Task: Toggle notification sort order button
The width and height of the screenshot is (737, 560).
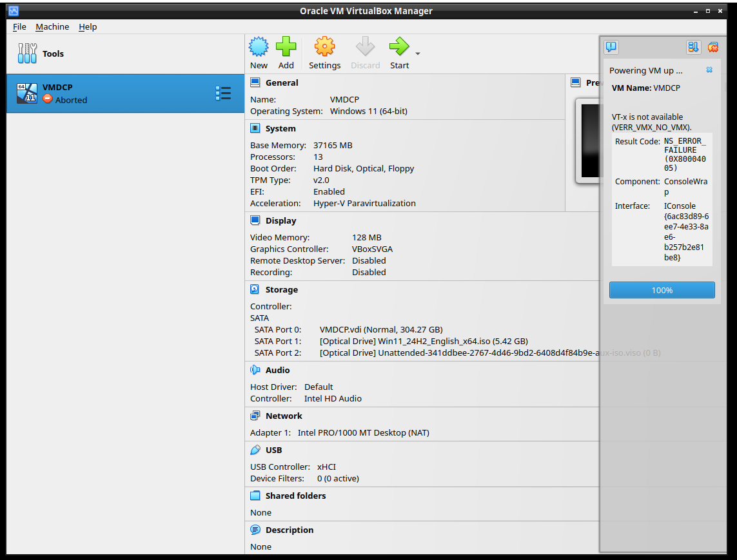Action: (x=693, y=47)
